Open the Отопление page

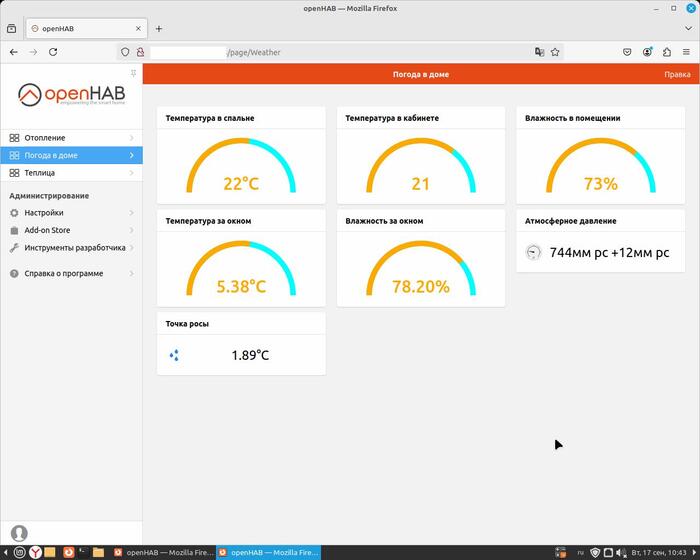click(71, 138)
